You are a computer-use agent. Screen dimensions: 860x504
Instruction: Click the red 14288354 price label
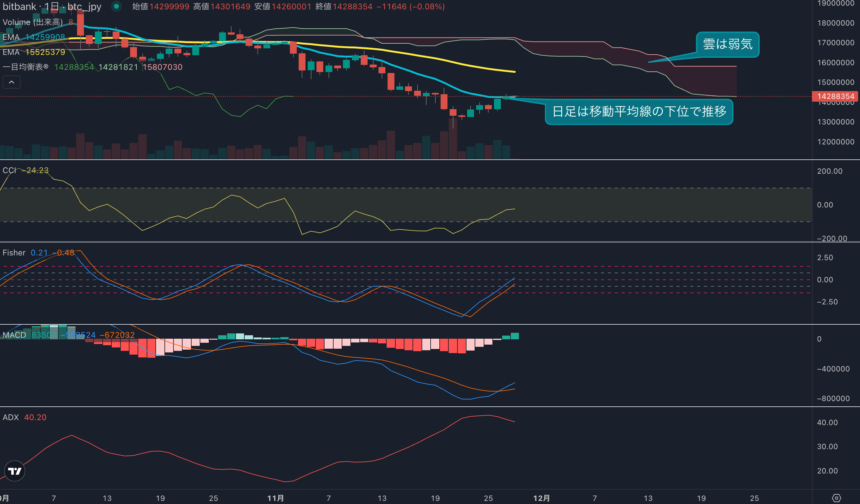[x=835, y=96]
